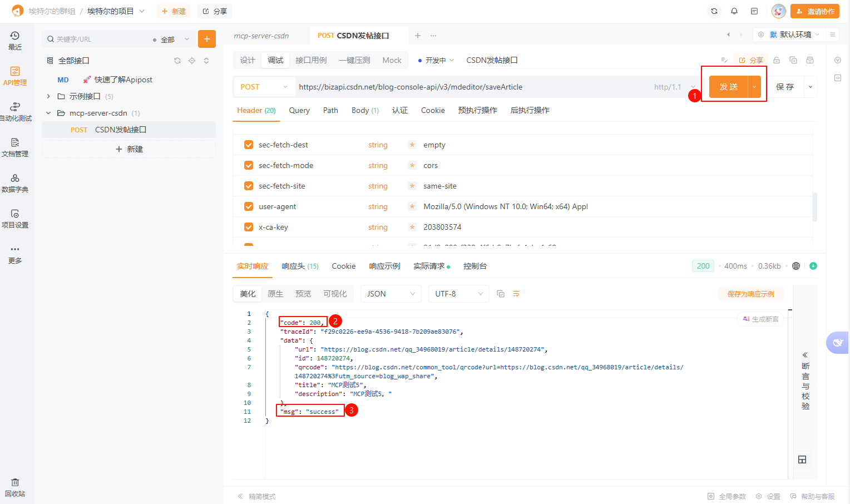Click the 发送 send button
Viewport: 850px width, 504px height.
(729, 87)
